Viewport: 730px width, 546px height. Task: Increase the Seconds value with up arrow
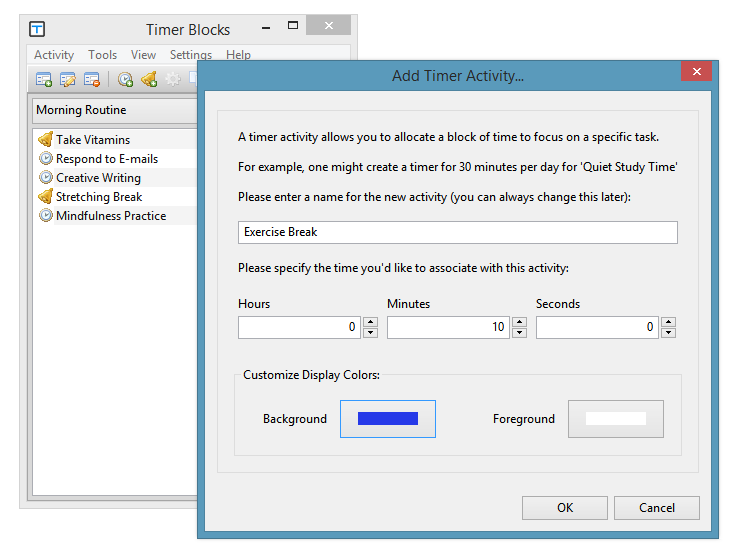[x=669, y=322]
